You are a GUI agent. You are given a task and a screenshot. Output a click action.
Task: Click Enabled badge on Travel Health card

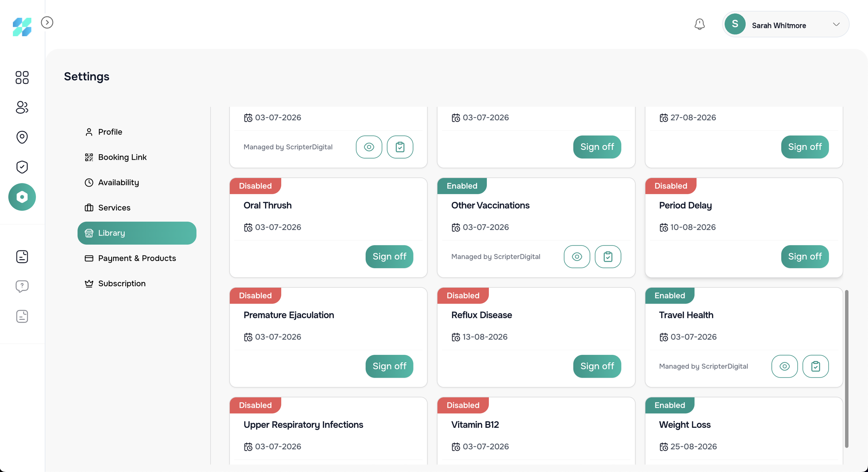pos(670,295)
